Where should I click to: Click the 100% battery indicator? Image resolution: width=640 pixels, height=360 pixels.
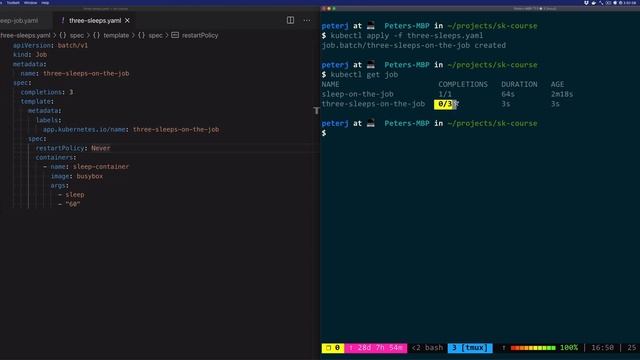pos(569,348)
